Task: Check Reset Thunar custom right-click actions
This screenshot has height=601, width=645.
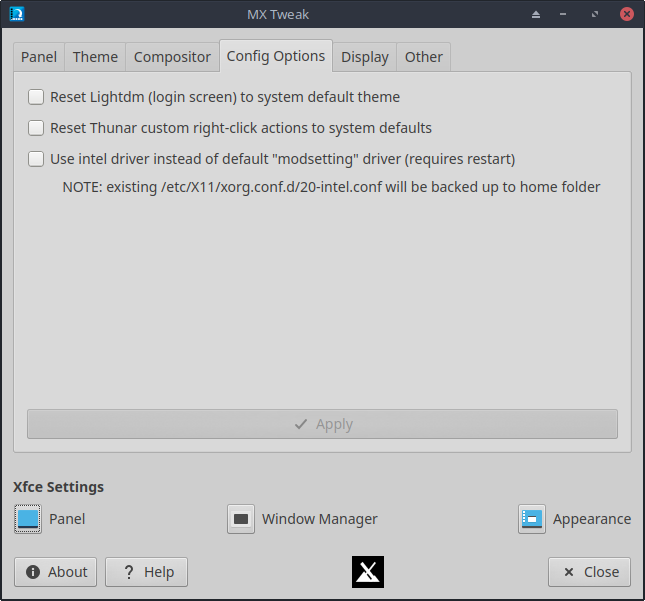Action: [x=36, y=128]
